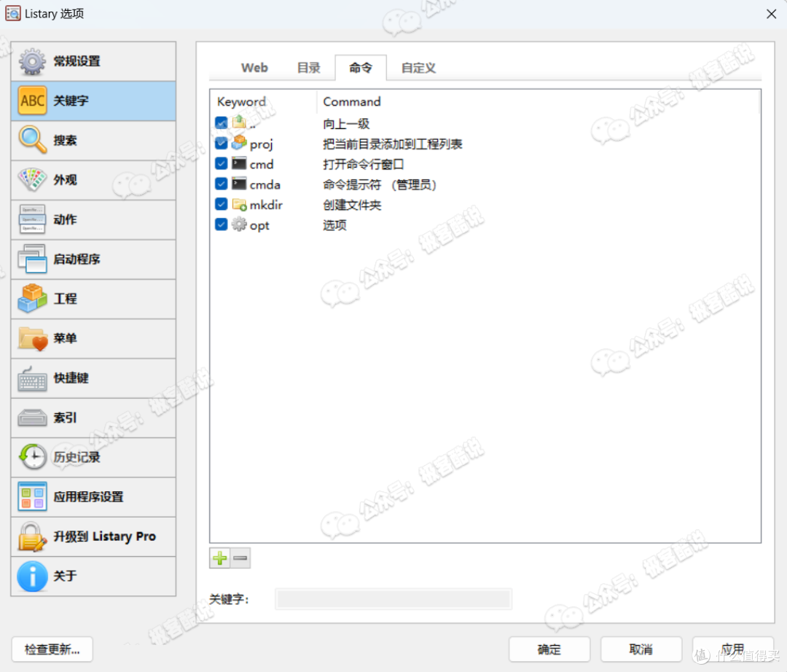Click the terminal icon of cmda row

click(x=240, y=184)
